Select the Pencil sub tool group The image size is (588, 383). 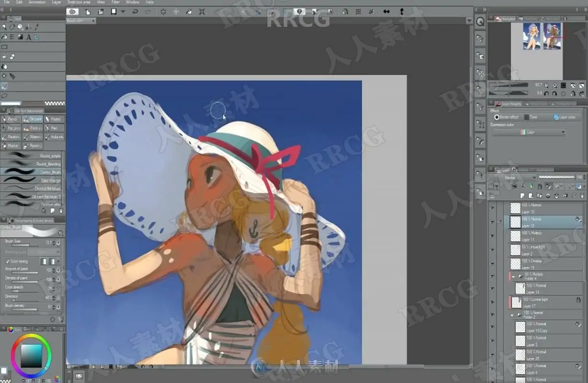(x=11, y=119)
